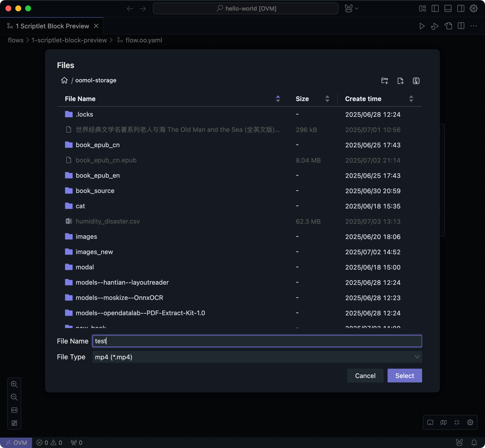Viewport: 485px width, 448px height.
Task: Open the book_source folder
Action: point(95,191)
